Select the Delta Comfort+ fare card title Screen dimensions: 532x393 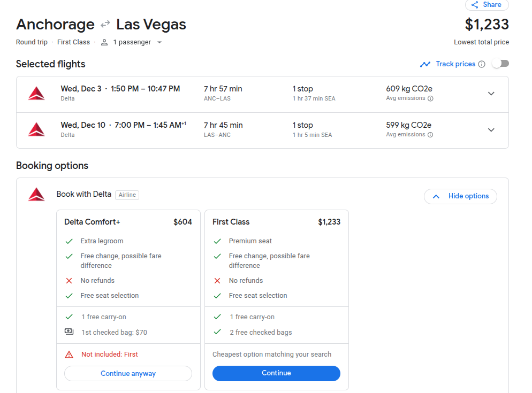point(91,222)
